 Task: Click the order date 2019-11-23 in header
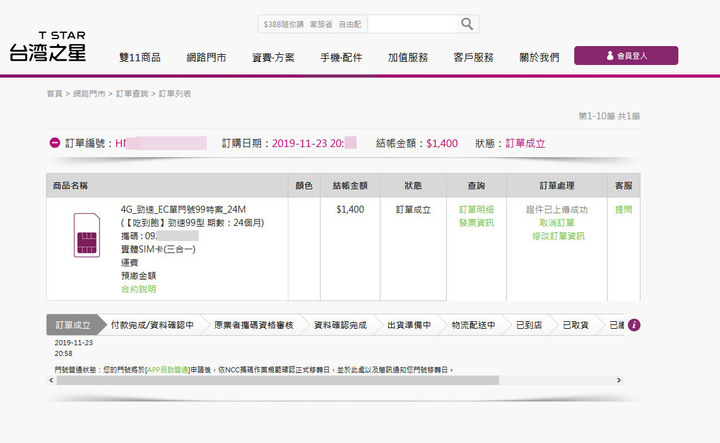299,143
